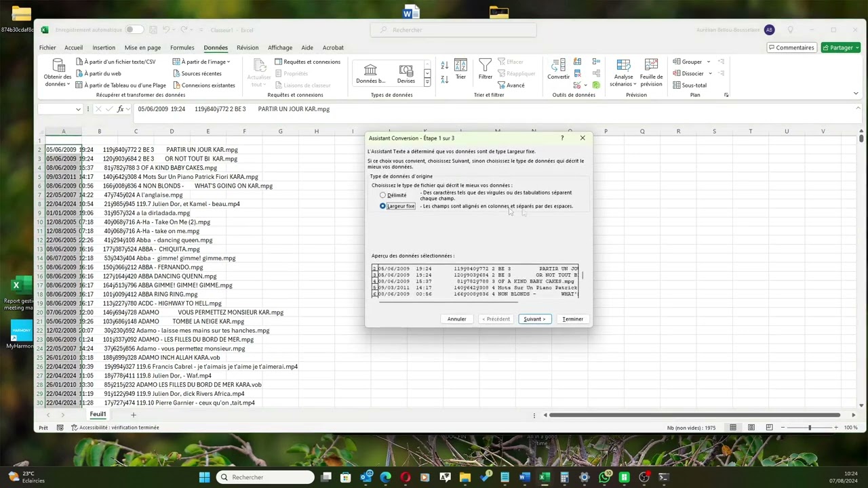Screen dimensions: 868x488
Task: Click the wizard help question mark
Action: (x=562, y=138)
